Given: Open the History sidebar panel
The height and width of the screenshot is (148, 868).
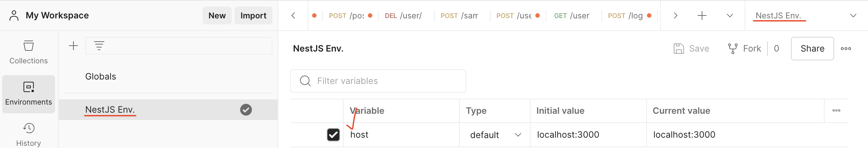Looking at the screenshot, I should (29, 134).
